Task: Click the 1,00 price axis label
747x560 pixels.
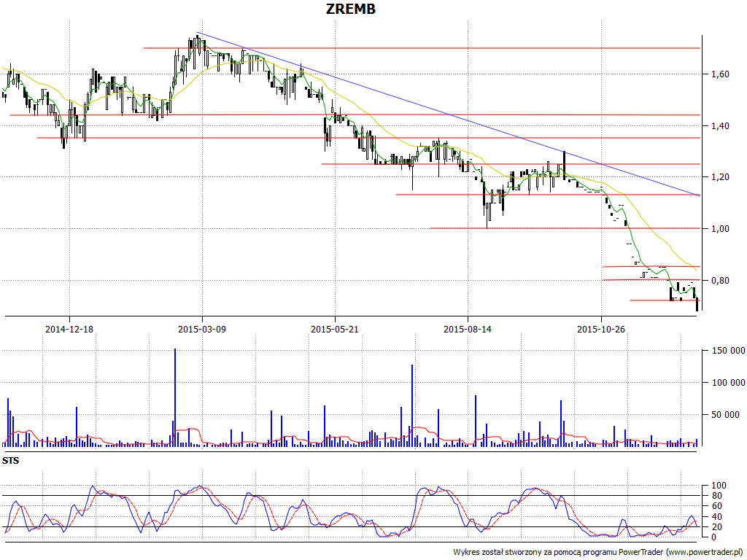Action: click(720, 228)
